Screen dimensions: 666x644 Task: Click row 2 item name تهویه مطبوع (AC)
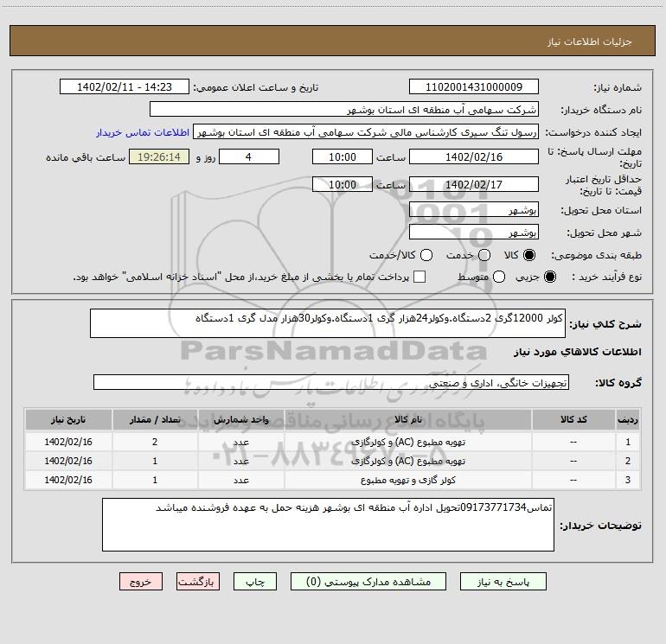tap(407, 461)
